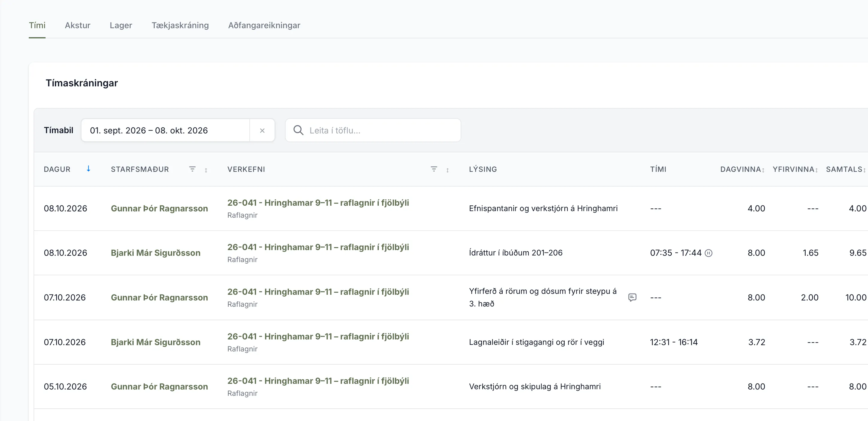Sort by Verkefni column arrows
The width and height of the screenshot is (868, 421).
447,170
